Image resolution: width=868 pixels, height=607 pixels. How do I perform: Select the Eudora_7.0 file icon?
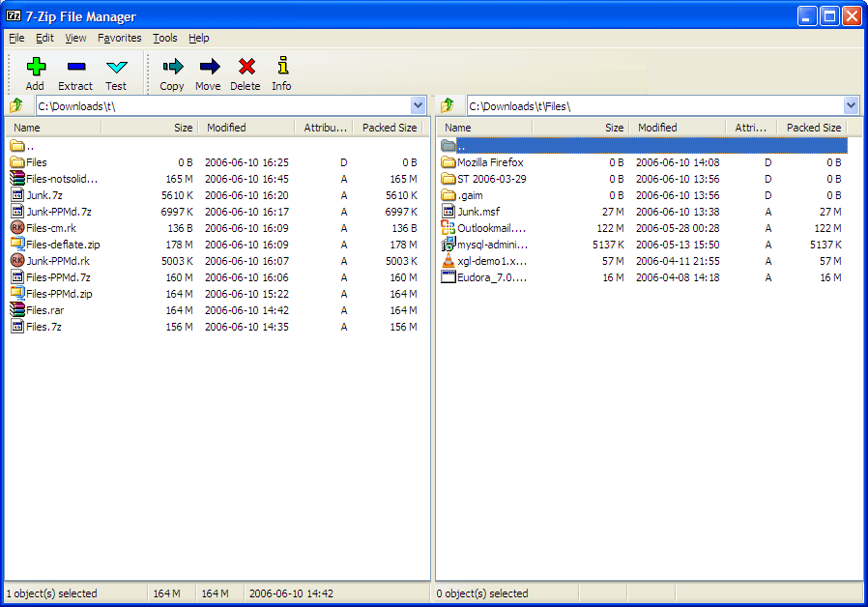coord(448,276)
